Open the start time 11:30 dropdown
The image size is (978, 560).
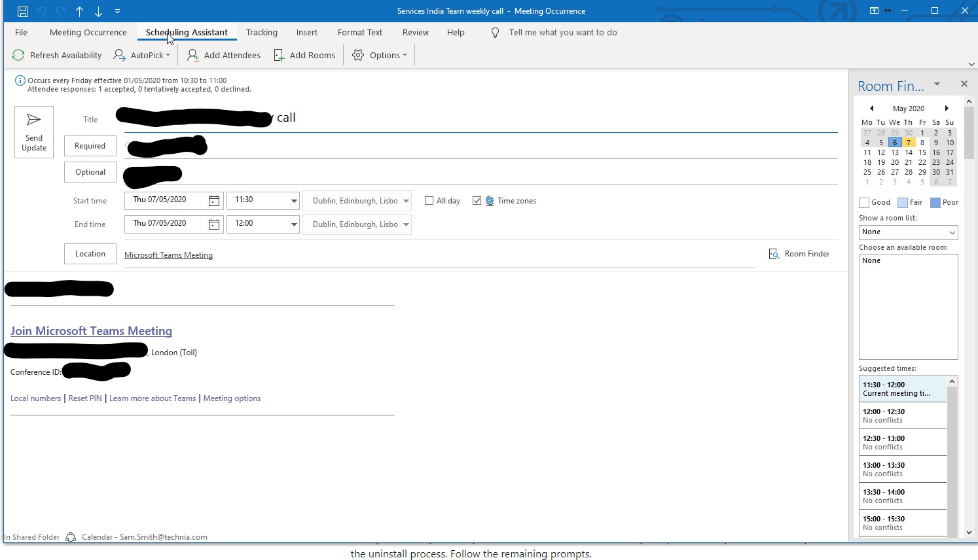tap(294, 201)
